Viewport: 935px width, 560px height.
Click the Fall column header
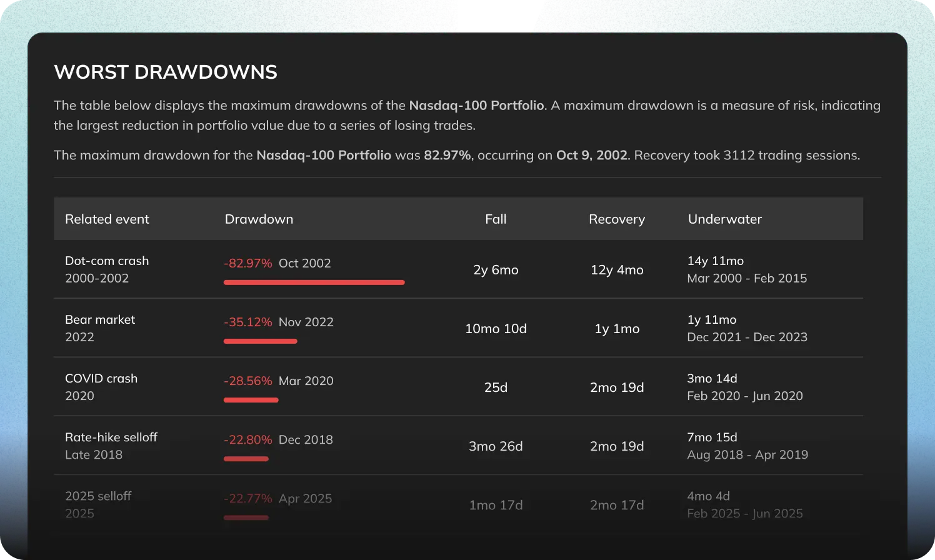pyautogui.click(x=496, y=219)
